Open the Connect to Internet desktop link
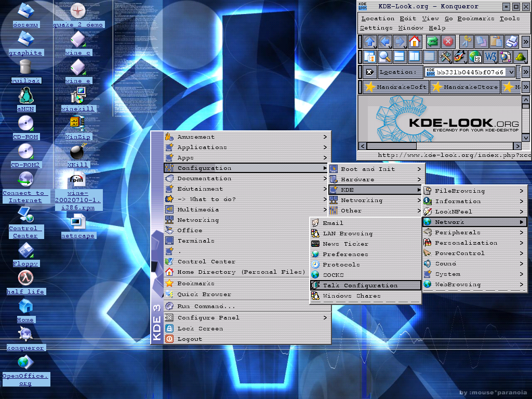The width and height of the screenshot is (532, 399). (x=25, y=188)
